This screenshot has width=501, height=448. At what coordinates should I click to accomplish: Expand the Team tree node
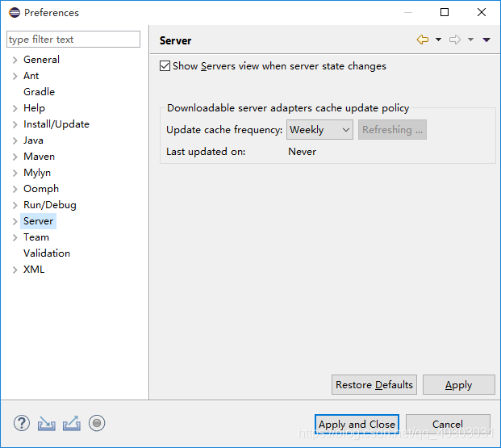coord(15,237)
